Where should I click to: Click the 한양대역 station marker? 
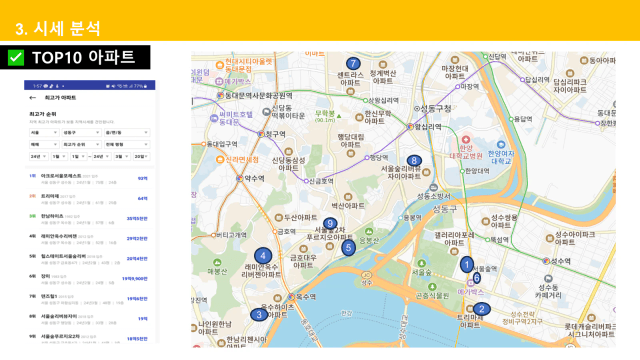(x=462, y=171)
